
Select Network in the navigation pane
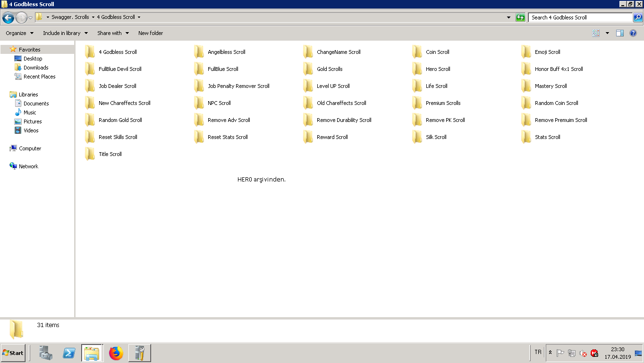[28, 166]
